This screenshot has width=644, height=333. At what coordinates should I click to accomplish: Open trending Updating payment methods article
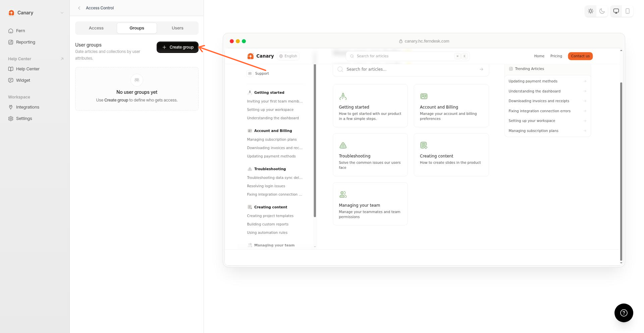point(547,81)
